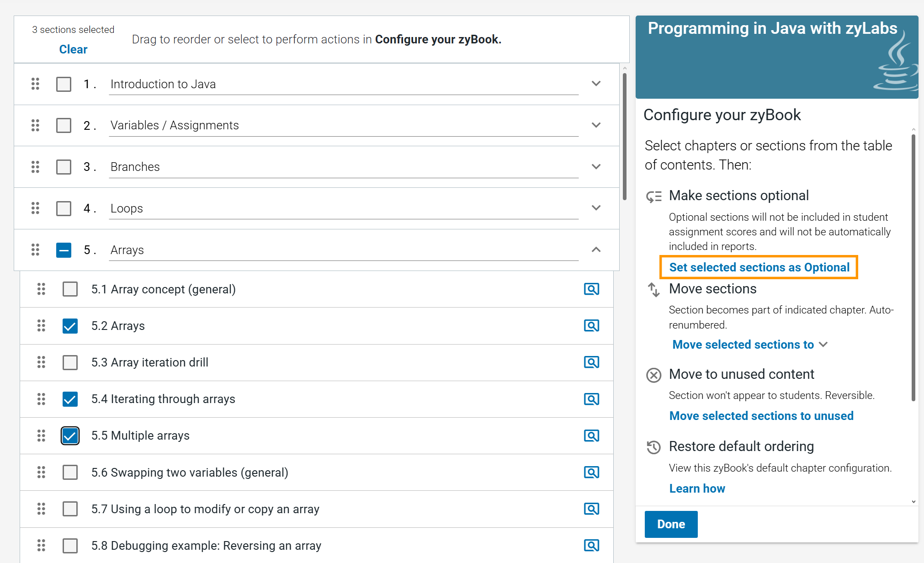Open the Learn how link

point(697,489)
